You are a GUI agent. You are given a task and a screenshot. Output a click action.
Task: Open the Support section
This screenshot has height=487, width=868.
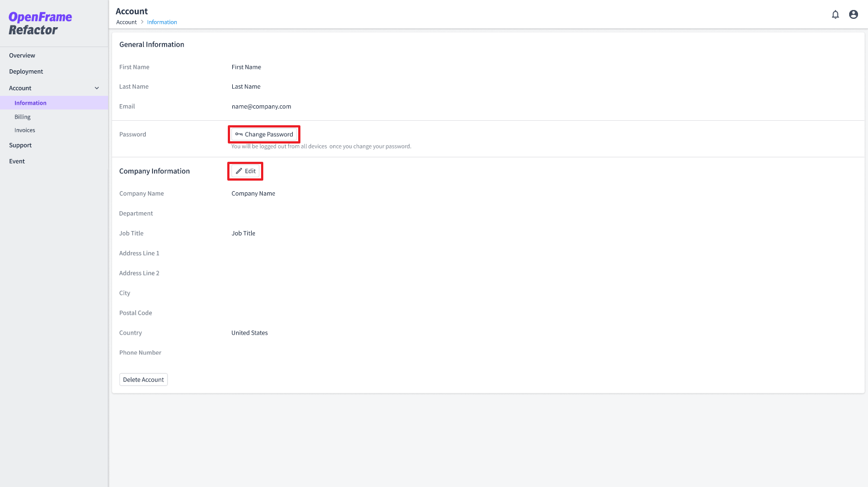20,145
